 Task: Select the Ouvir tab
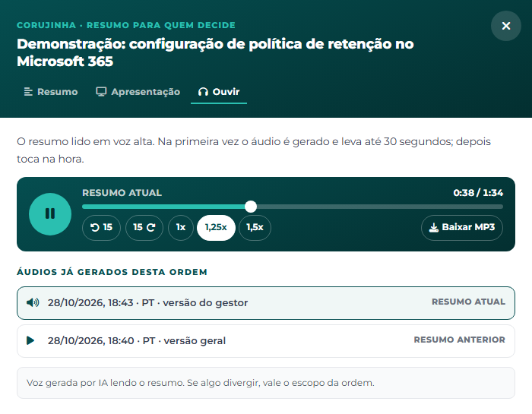(219, 92)
